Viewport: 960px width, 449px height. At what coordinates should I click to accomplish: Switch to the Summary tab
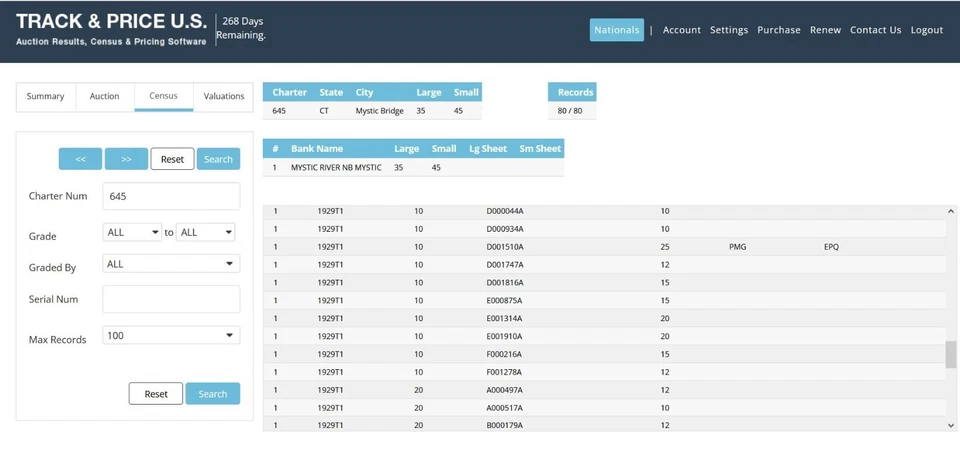(45, 96)
